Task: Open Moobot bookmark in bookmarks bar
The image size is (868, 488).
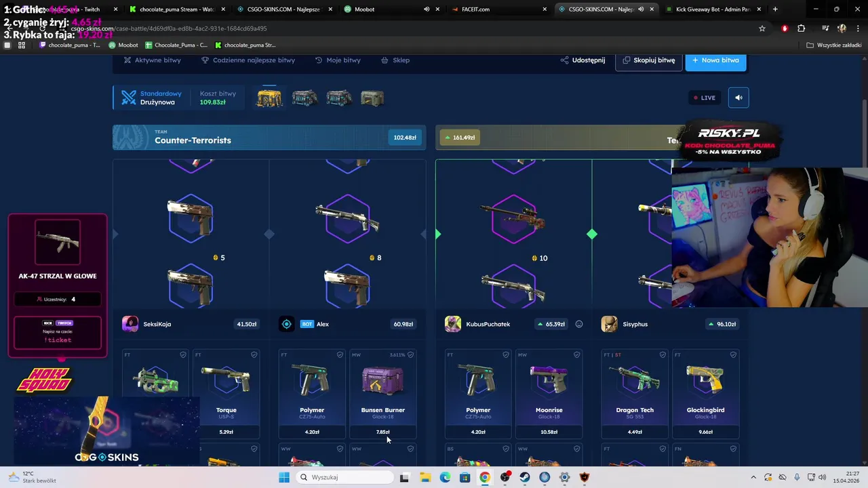Action: pyautogui.click(x=123, y=45)
